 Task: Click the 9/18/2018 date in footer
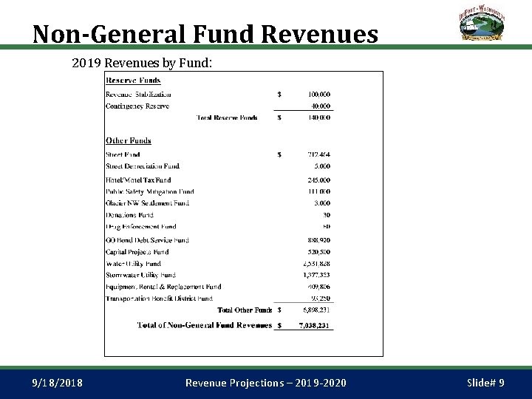58,383
